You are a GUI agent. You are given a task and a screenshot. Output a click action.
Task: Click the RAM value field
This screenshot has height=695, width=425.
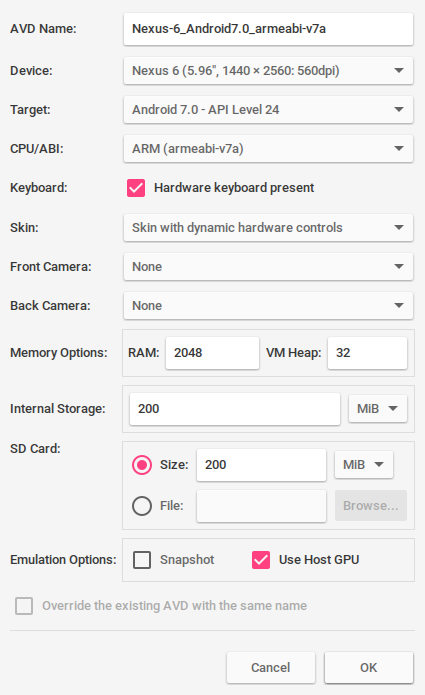[212, 353]
